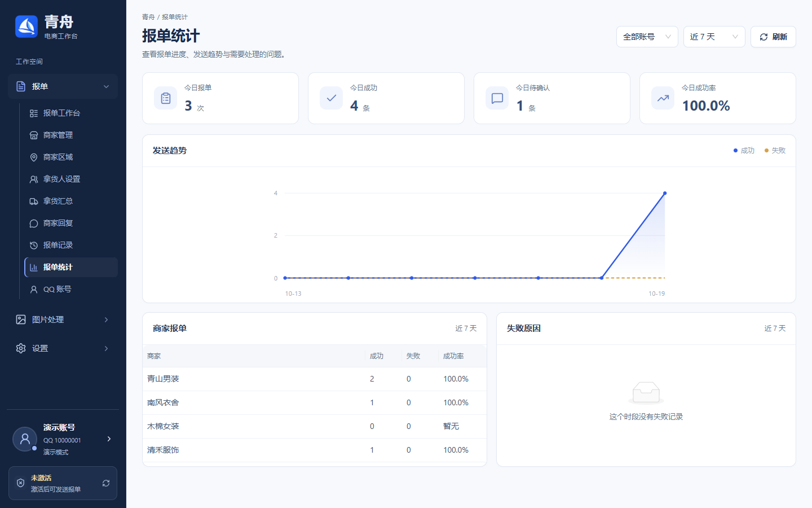Open the 演示账号 chevron menu
Screen dimensions: 812x508
109,439
